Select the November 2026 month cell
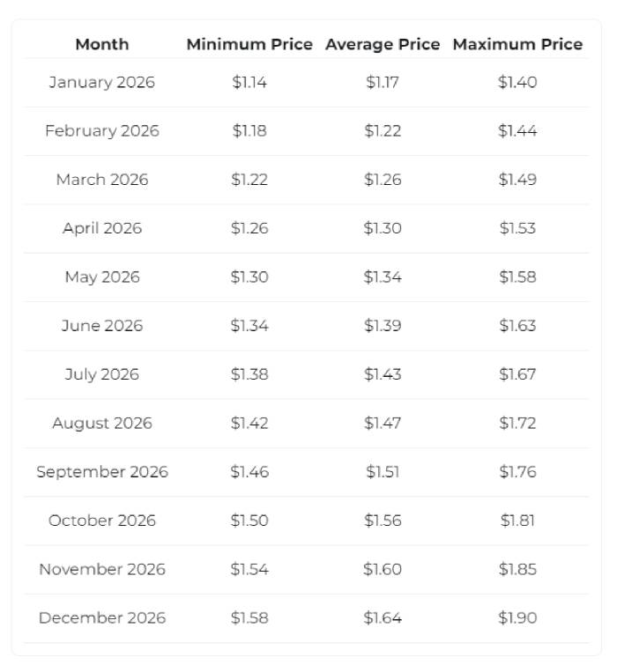 click(101, 570)
